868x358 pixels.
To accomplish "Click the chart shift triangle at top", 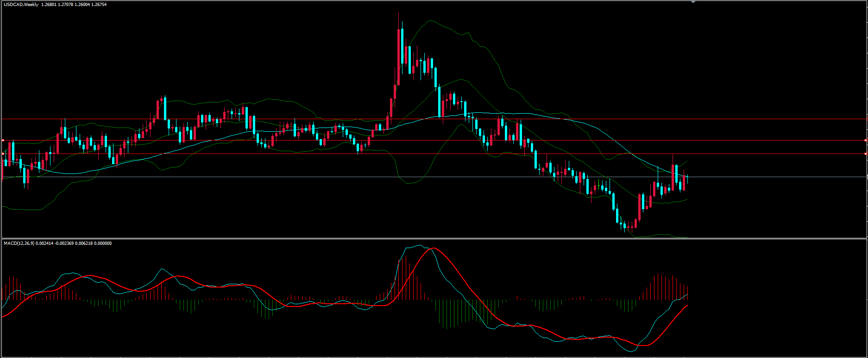I will [x=693, y=2].
